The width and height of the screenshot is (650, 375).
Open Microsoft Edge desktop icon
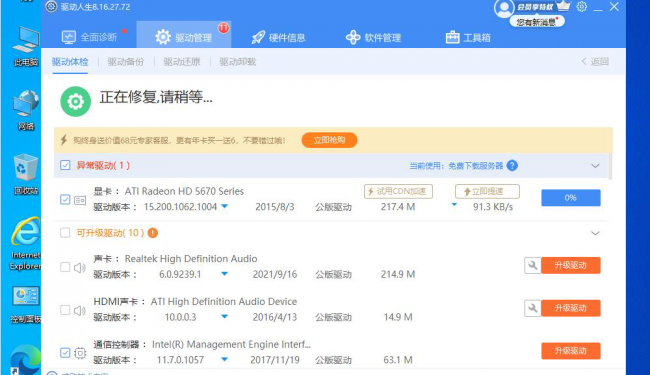tap(26, 360)
